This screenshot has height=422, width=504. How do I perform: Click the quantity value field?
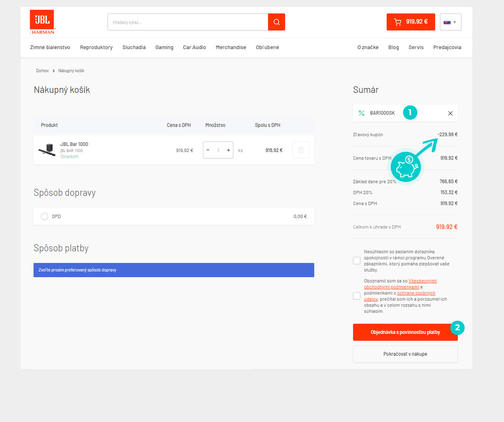(x=218, y=150)
